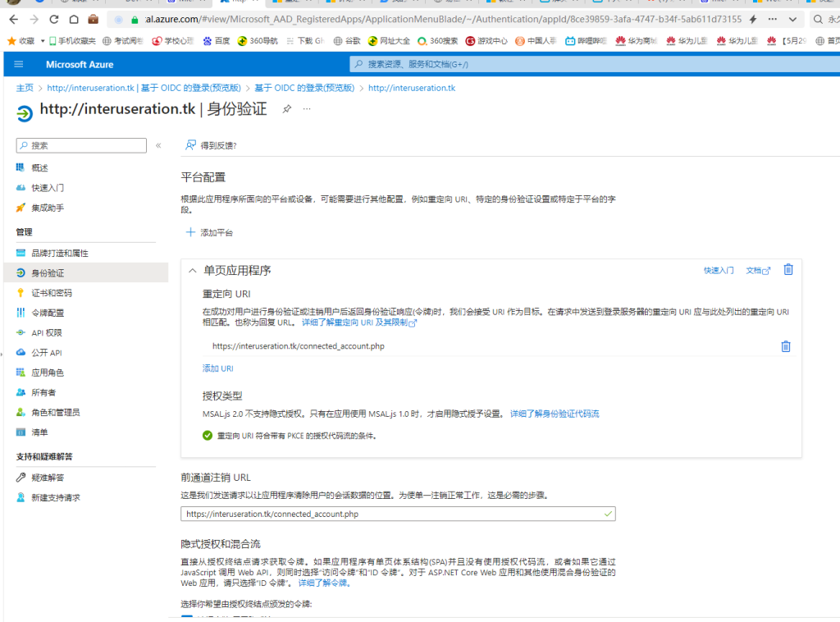Image resolution: width=840 pixels, height=622 pixels.
Task: Open 集成助手 in the sidebar
Action: [x=47, y=208]
